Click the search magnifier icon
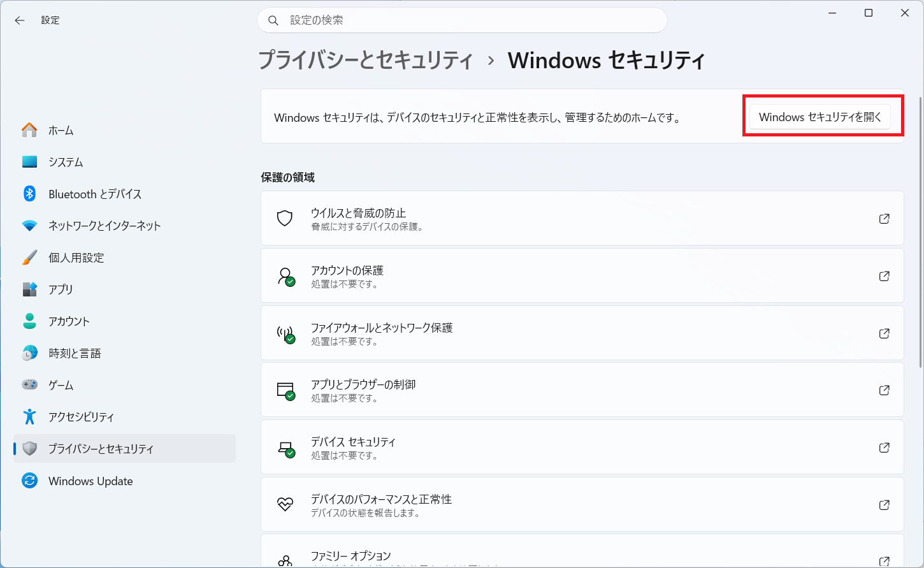This screenshot has height=568, width=924. (x=273, y=20)
